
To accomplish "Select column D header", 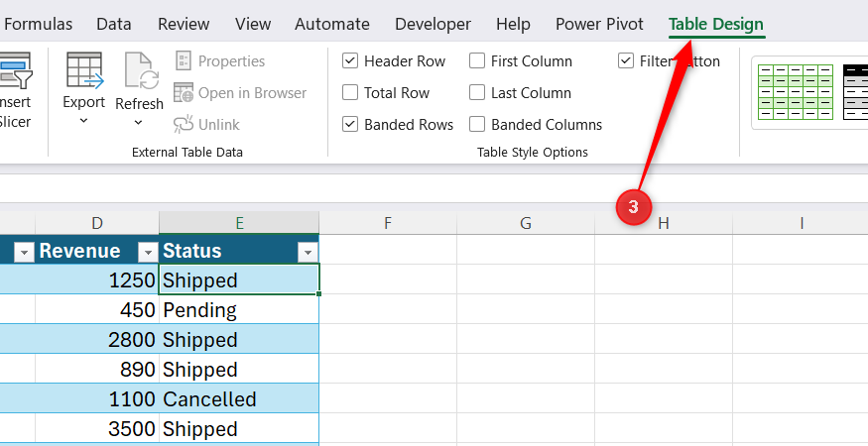I will (97, 223).
